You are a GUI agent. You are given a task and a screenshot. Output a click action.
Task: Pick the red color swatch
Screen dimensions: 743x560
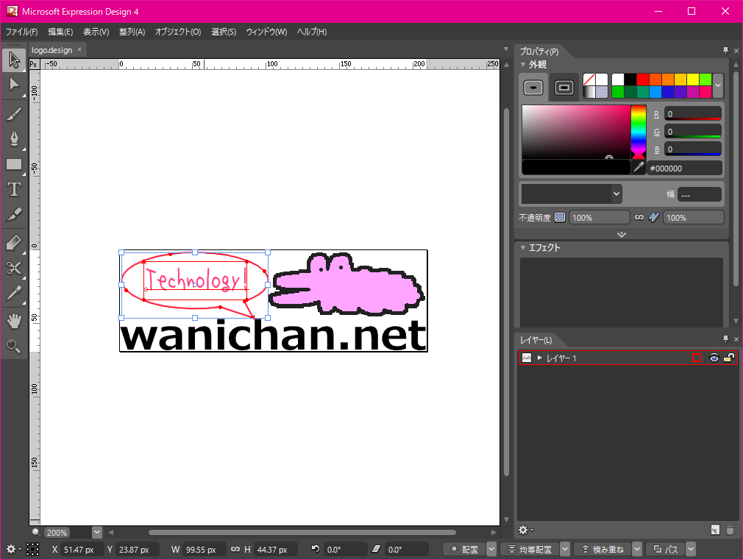[x=642, y=79]
